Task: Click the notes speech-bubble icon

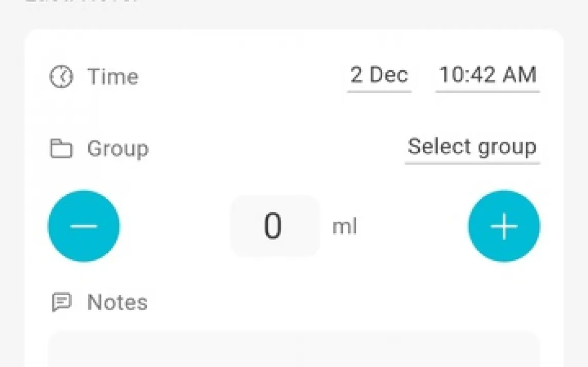Action: (x=62, y=302)
